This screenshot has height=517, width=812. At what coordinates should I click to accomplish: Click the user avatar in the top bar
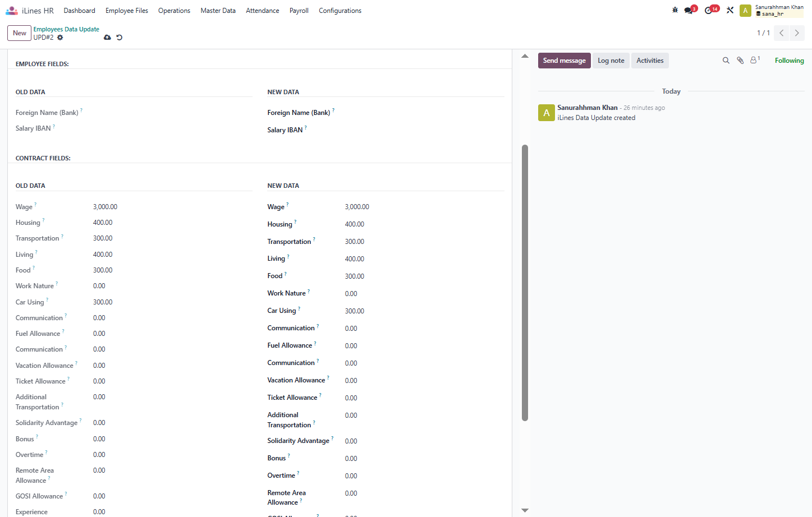point(745,11)
